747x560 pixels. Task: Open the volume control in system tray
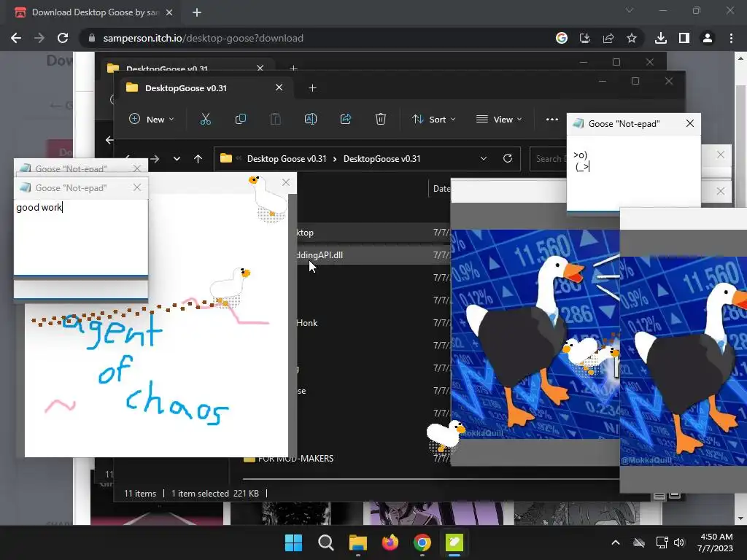679,542
